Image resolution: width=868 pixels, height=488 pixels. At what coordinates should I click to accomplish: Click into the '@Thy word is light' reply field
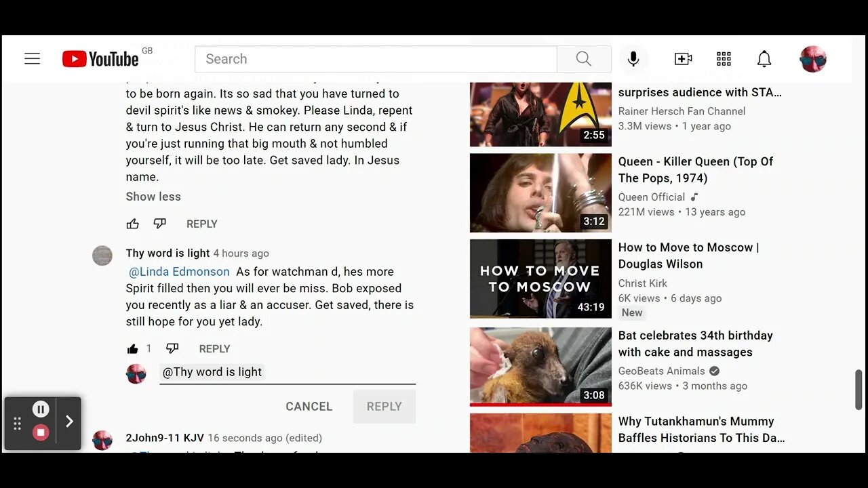(x=288, y=372)
